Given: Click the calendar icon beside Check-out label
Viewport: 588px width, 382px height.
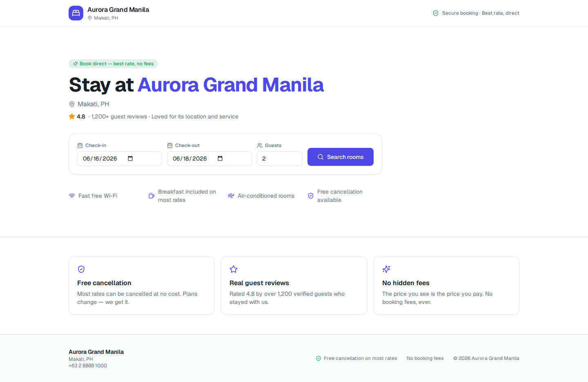Looking at the screenshot, I should [x=170, y=145].
